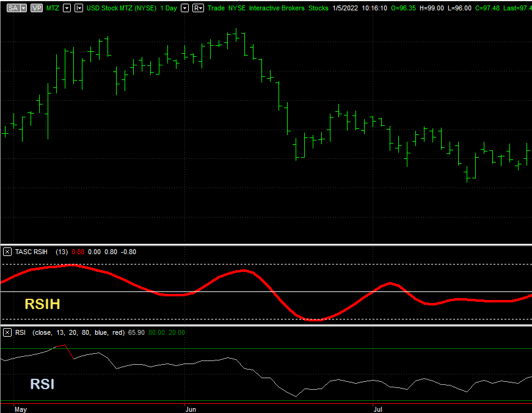Click the 0.80 upper level value of RSIH
The width and height of the screenshot is (532, 413).
pyautogui.click(x=111, y=252)
